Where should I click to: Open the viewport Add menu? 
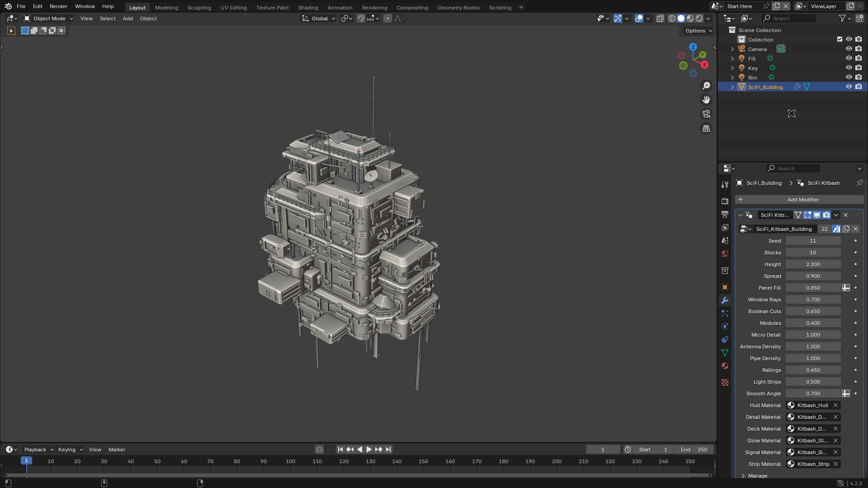[x=127, y=19]
